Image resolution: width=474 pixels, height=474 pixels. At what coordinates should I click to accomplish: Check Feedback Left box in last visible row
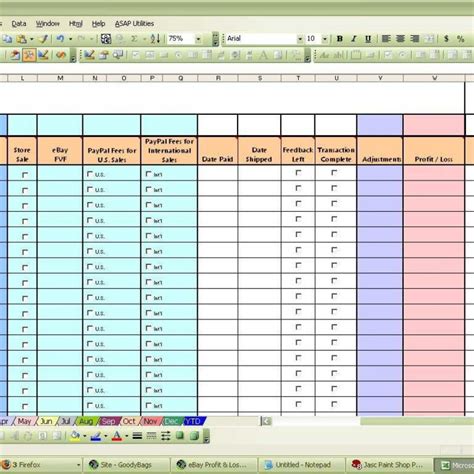coord(298,404)
